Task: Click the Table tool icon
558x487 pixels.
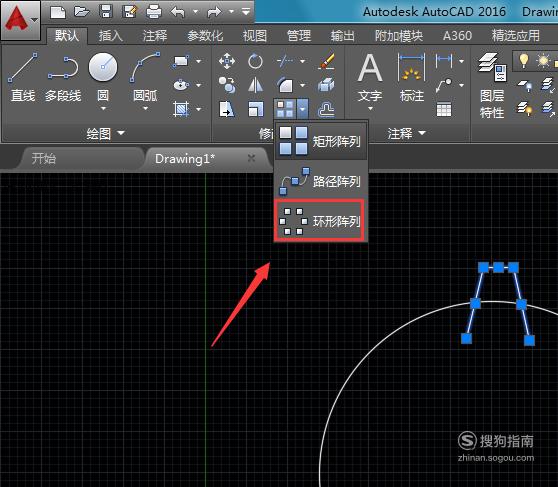Action: tap(444, 109)
